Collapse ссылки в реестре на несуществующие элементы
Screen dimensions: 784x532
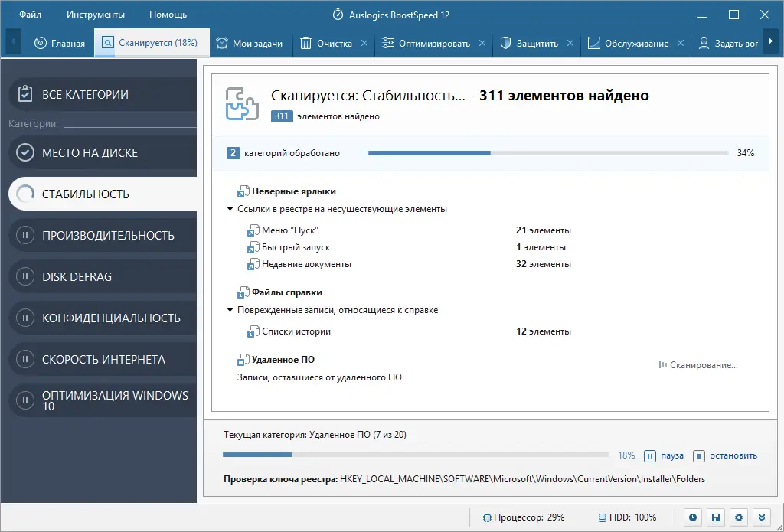pyautogui.click(x=230, y=208)
